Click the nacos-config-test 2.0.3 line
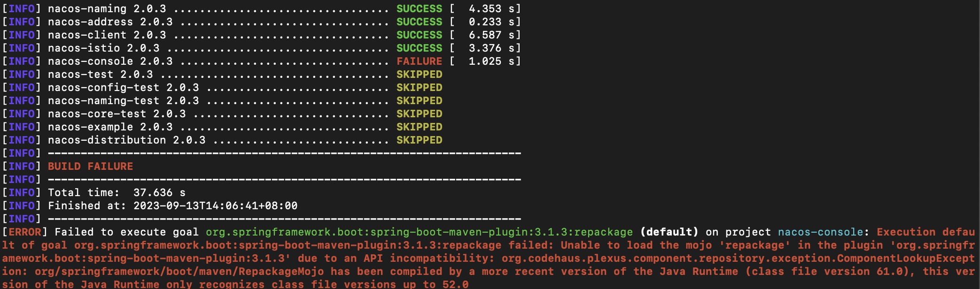 pyautogui.click(x=123, y=88)
